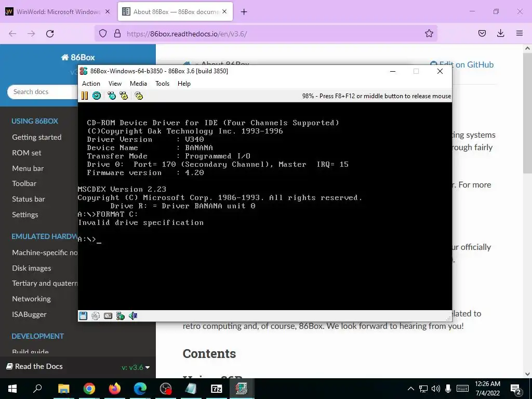Send Ctrl+Alt+Esc via the toolbar icon
The height and width of the screenshot is (399, 532).
tap(124, 96)
